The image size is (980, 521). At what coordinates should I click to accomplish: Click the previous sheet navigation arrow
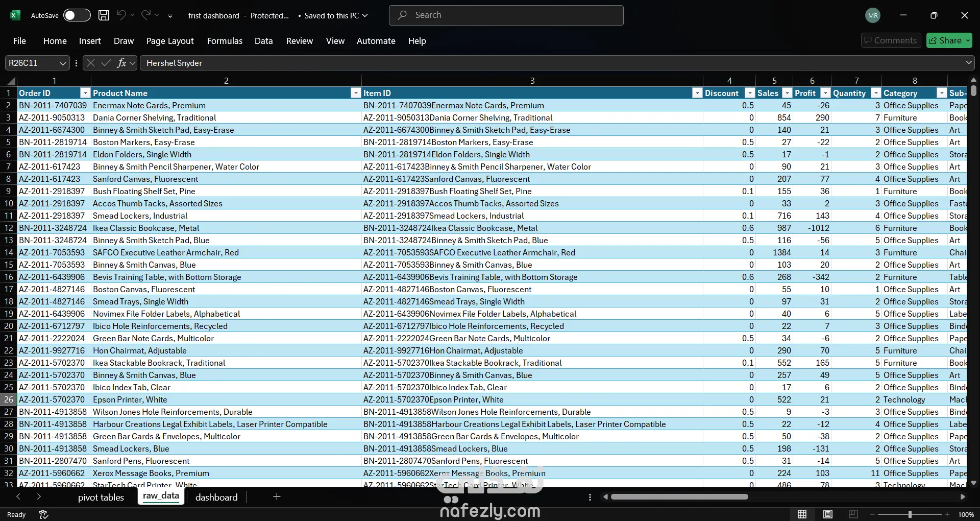click(x=18, y=496)
